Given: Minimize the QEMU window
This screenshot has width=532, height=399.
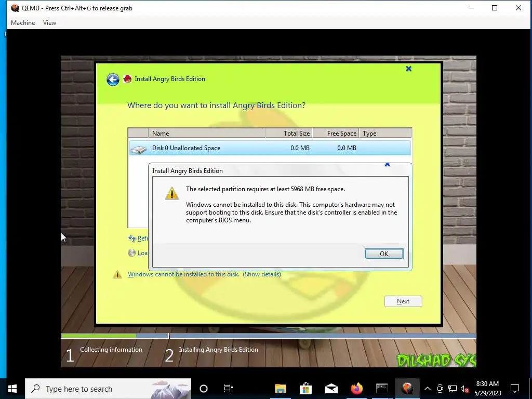Looking at the screenshot, I should 471,8.
